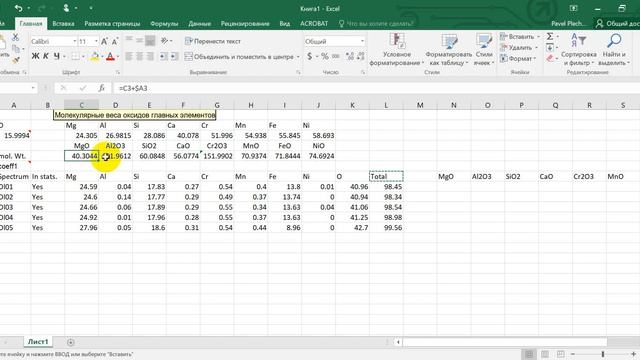Decrease decimal places

pos(360,56)
